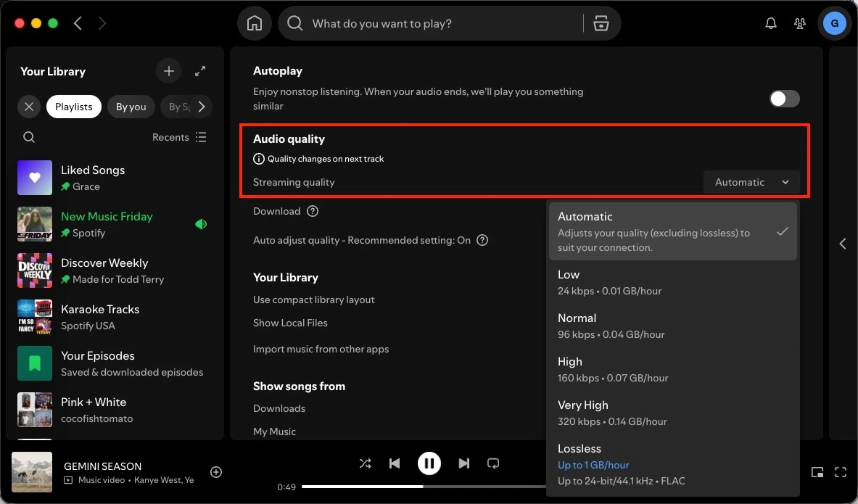This screenshot has width=858, height=504.
Task: Open New Music Friday playlist
Action: tap(115, 224)
